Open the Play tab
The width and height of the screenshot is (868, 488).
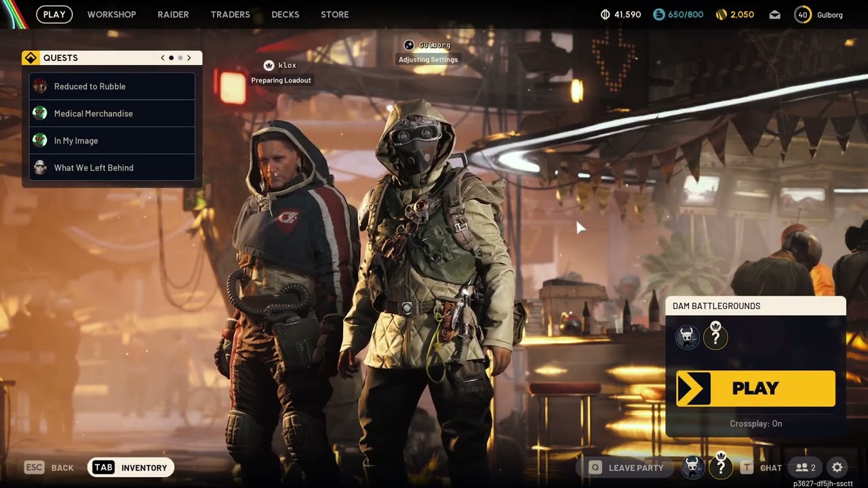[x=54, y=14]
